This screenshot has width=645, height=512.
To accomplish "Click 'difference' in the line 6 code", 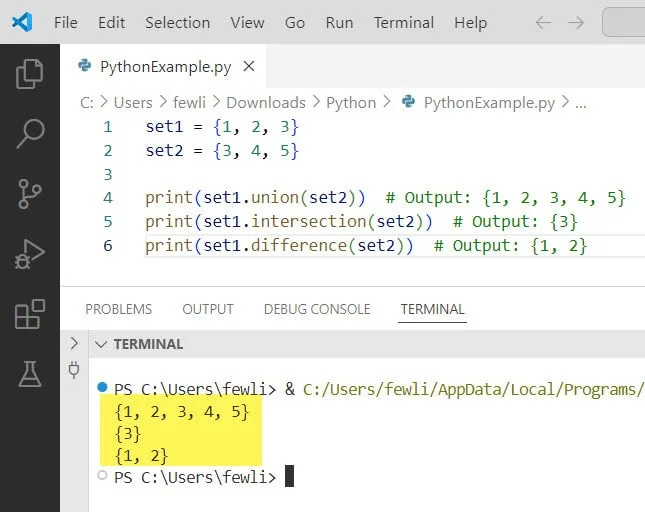I will click(x=299, y=245).
